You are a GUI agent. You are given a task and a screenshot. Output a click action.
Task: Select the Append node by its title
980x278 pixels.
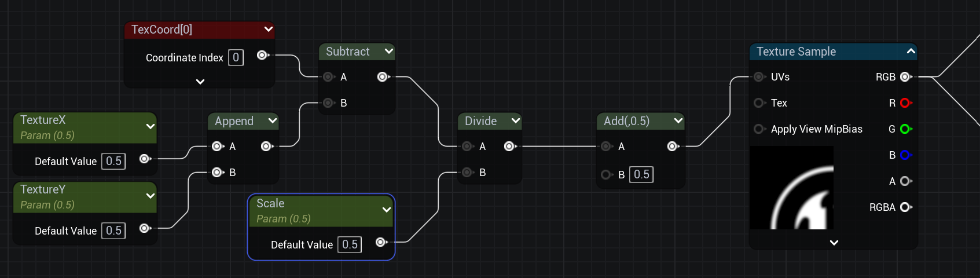click(x=234, y=121)
